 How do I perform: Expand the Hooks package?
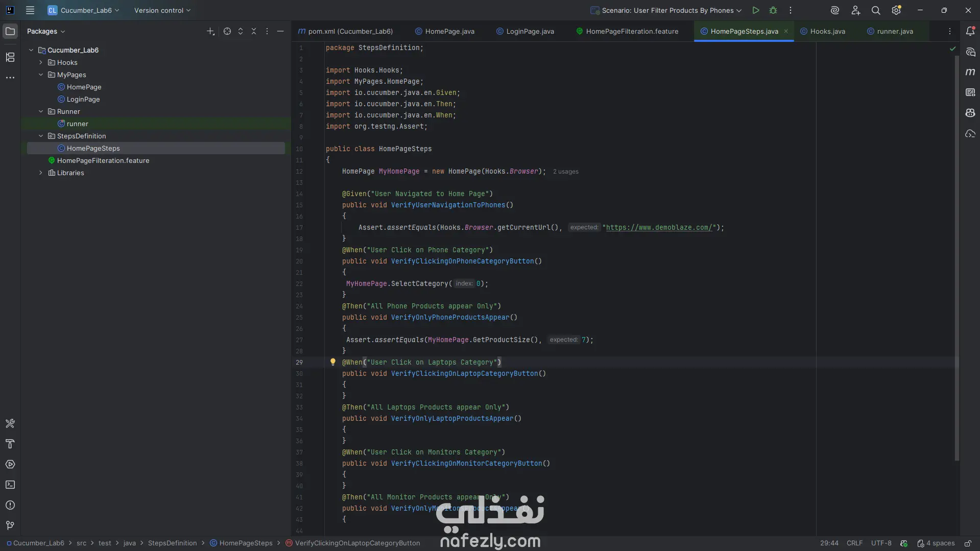point(41,62)
